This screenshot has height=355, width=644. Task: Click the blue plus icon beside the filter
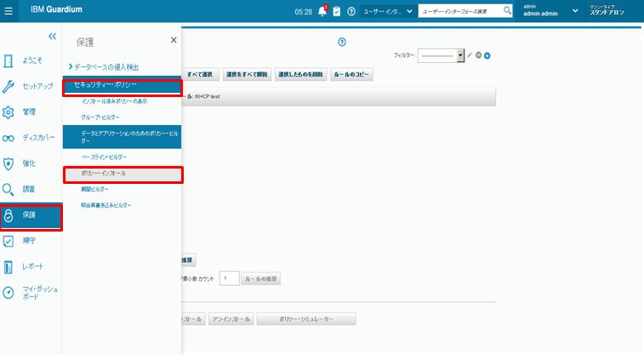coord(487,54)
